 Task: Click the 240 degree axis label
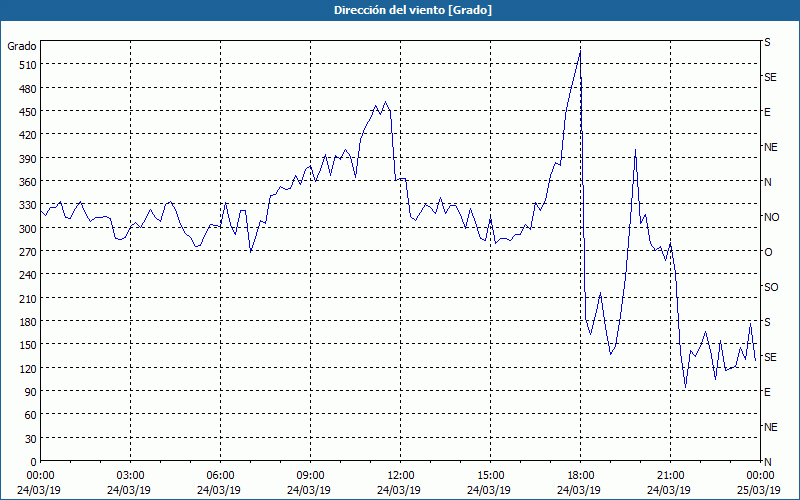tap(28, 275)
